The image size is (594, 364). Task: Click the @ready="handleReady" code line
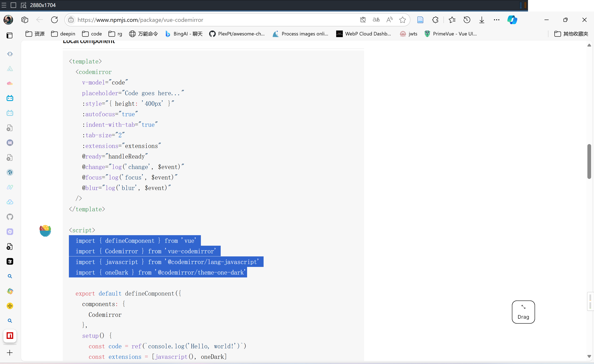click(x=115, y=156)
